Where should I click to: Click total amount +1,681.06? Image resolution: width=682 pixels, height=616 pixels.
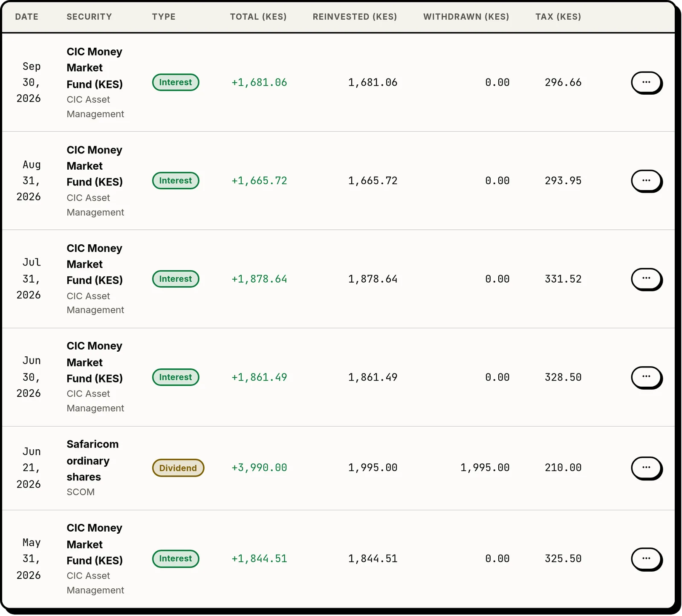(x=259, y=82)
